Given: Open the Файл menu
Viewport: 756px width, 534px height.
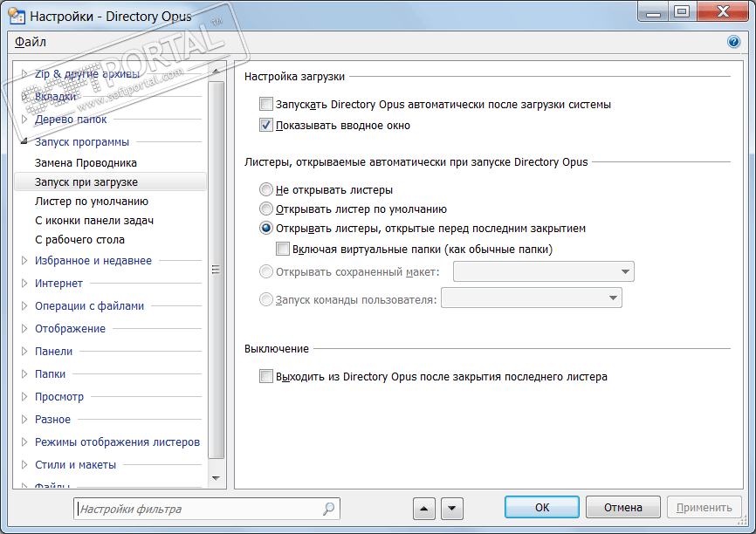Looking at the screenshot, I should (30, 42).
